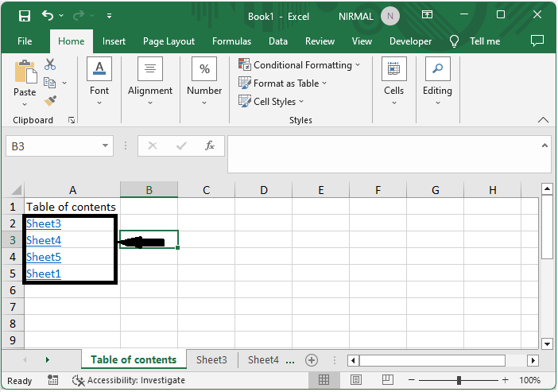The height and width of the screenshot is (392, 558).
Task: Add a new sheet with plus icon
Action: (x=312, y=359)
